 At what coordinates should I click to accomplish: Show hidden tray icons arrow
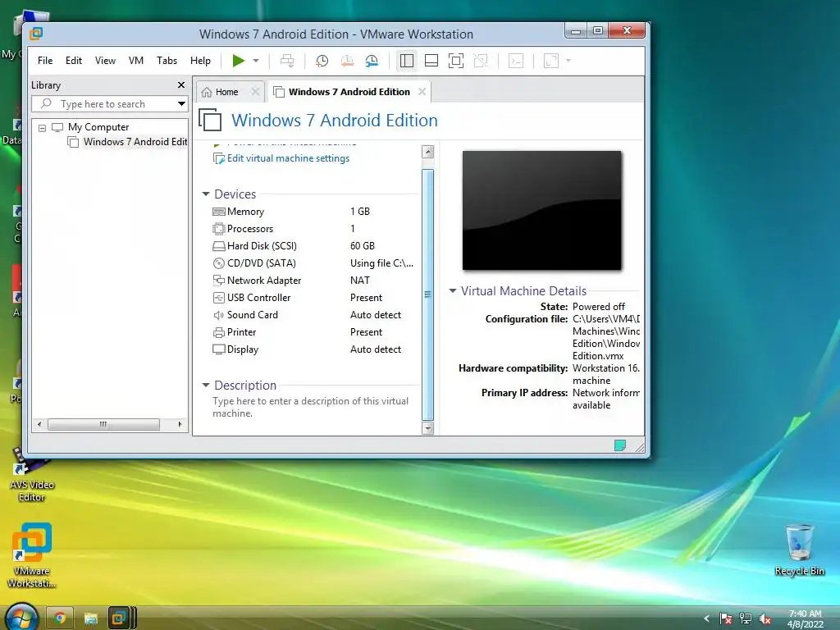click(706, 619)
